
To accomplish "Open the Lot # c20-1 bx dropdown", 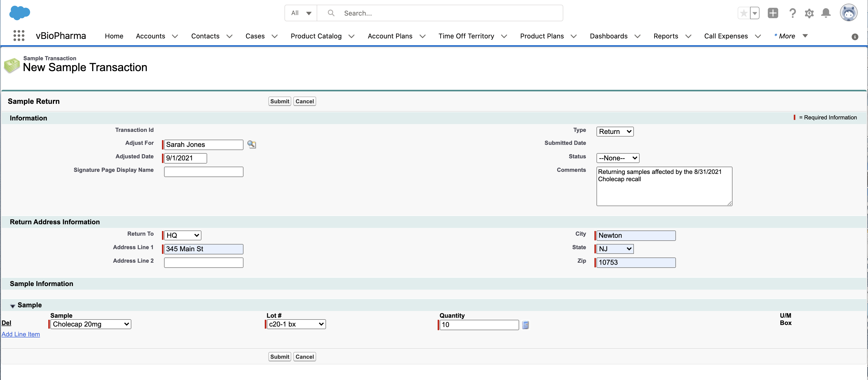I will click(296, 324).
